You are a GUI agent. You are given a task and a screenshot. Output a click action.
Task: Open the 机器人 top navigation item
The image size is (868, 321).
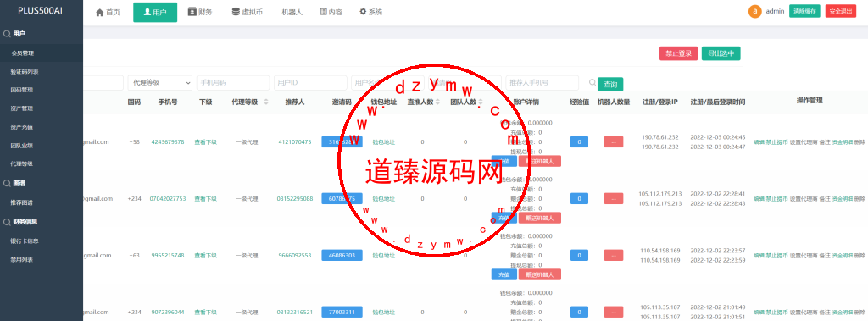tap(292, 12)
